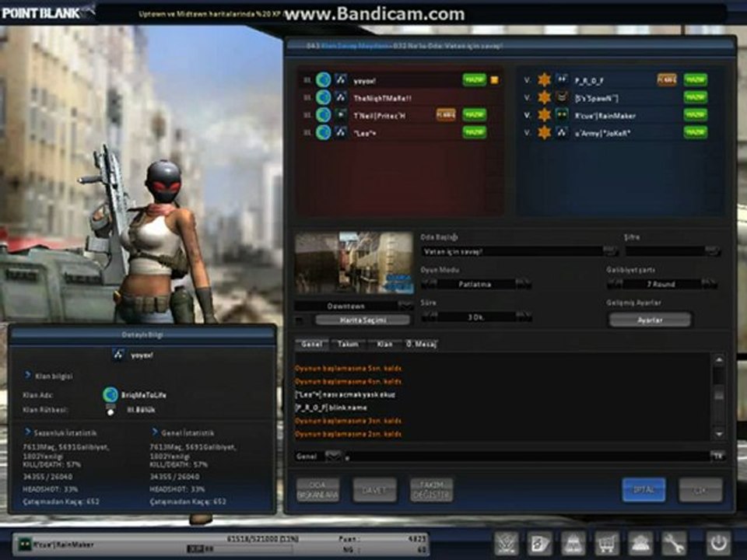Click the III. Bölük clan rank icon

click(x=110, y=410)
